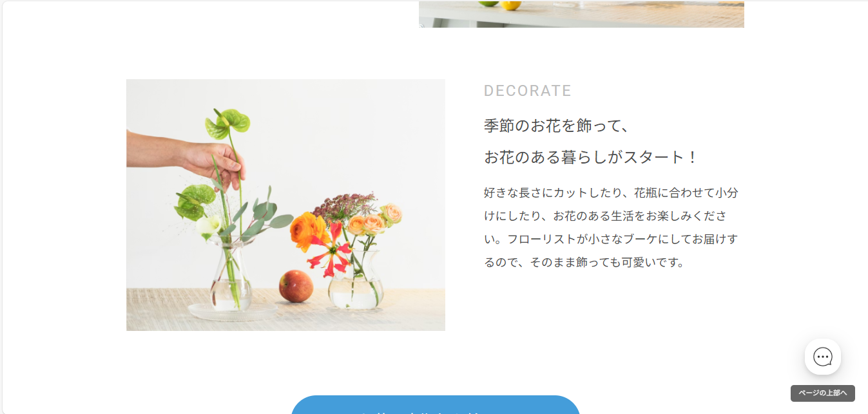Click the ページの上部へ back-to-top button
868x414 pixels.
pos(822,393)
